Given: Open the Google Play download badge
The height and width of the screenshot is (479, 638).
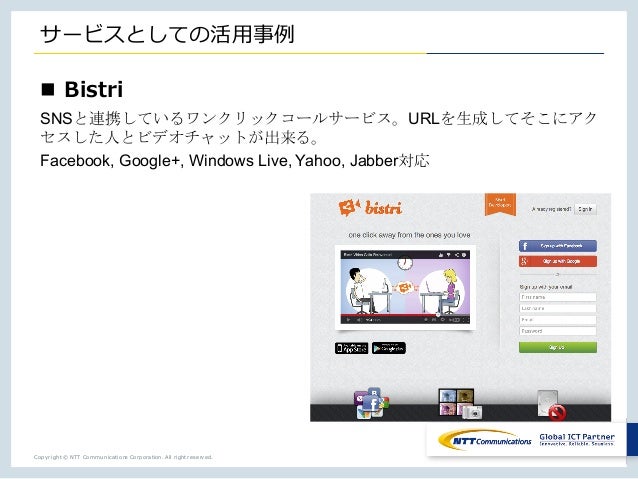Looking at the screenshot, I should [x=389, y=348].
